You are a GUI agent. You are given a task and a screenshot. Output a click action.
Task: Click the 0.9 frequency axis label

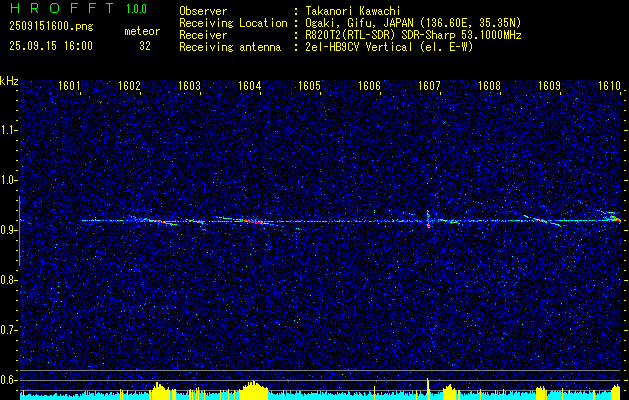(x=8, y=230)
